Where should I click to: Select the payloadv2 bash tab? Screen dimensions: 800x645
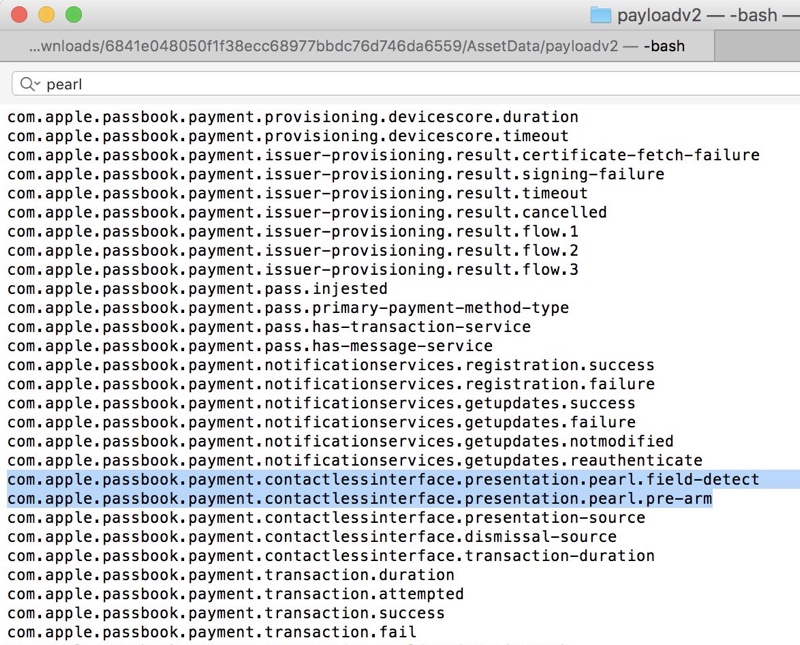coord(357,46)
